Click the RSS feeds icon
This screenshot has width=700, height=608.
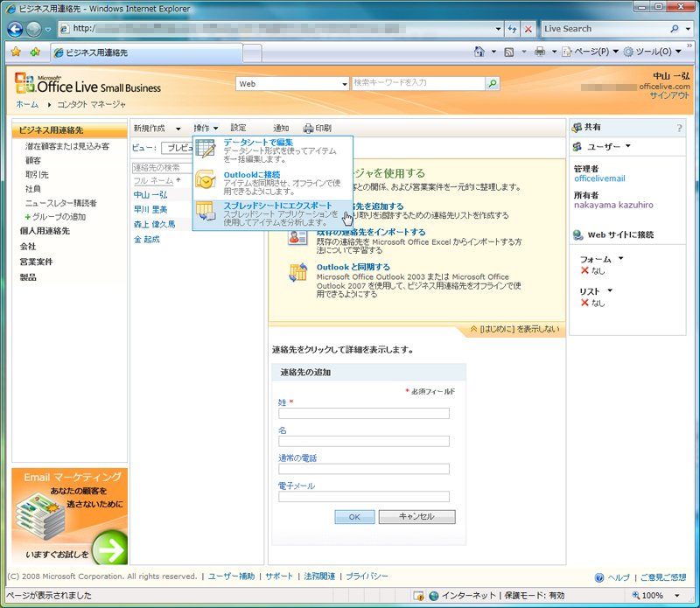pyautogui.click(x=509, y=52)
